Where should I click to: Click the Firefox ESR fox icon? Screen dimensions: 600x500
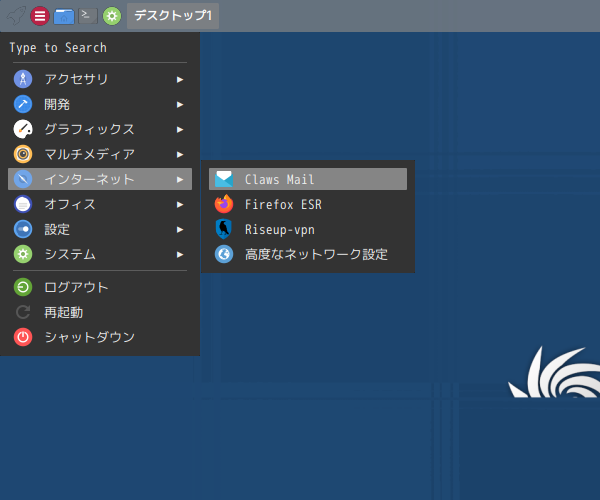pos(224,204)
